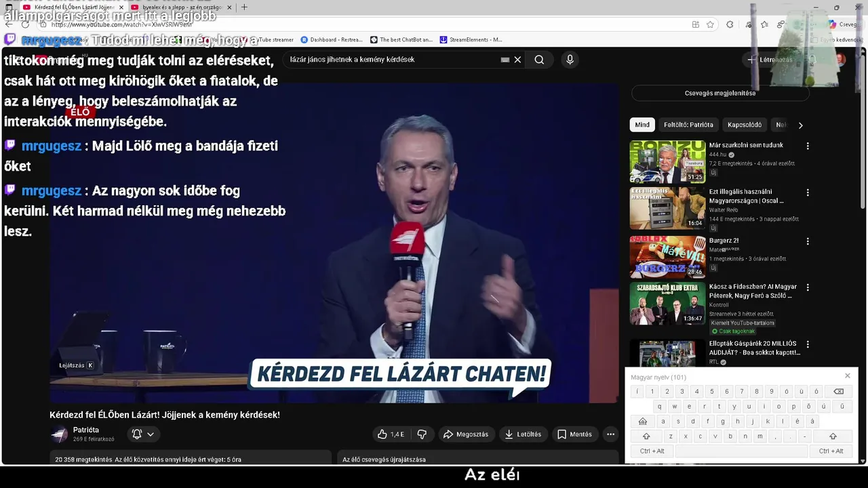The width and height of the screenshot is (868, 488).
Task: Clear the search query with the X
Action: click(517, 60)
